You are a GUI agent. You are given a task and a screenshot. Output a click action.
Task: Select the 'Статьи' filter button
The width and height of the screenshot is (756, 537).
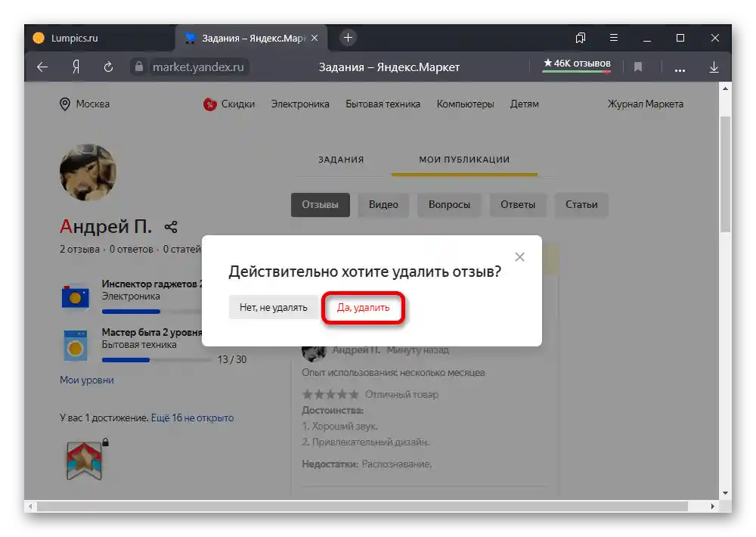[x=581, y=204]
